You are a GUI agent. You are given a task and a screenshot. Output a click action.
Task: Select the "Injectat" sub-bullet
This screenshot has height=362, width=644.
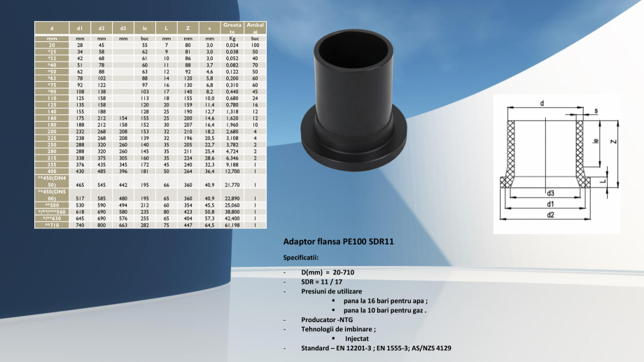click(x=357, y=339)
